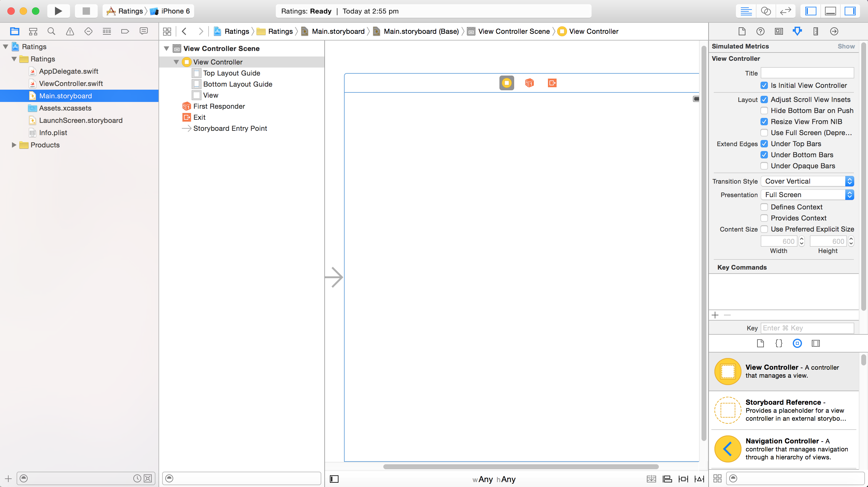Select ViewController.swift in navigator
Viewport: 868px width, 487px height.
click(71, 84)
